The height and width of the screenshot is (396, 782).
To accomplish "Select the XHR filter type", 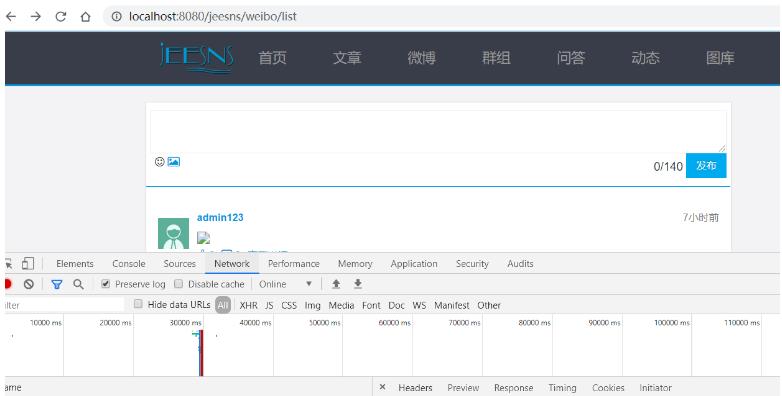I will pyautogui.click(x=248, y=305).
